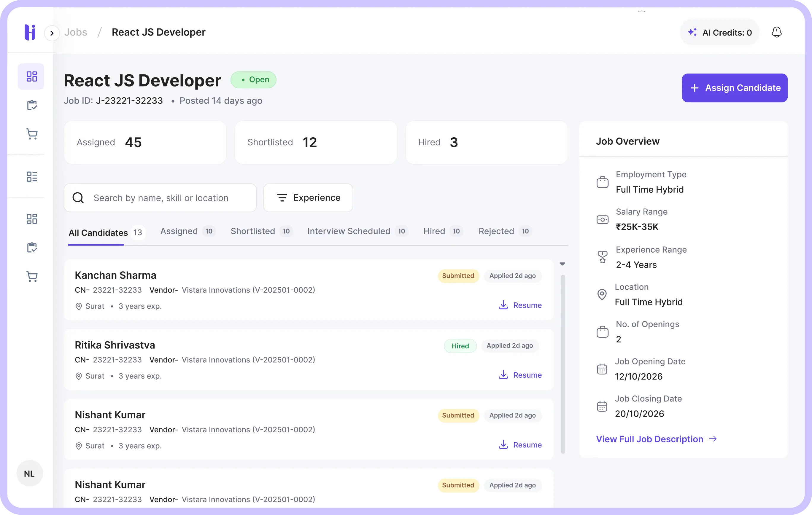Show the Hired tab
Screen dimensions: 812x515
click(x=443, y=231)
